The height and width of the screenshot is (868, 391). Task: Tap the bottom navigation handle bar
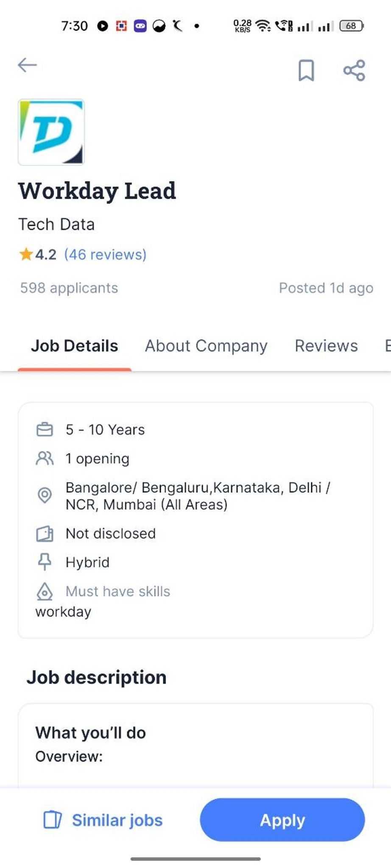(x=195, y=859)
